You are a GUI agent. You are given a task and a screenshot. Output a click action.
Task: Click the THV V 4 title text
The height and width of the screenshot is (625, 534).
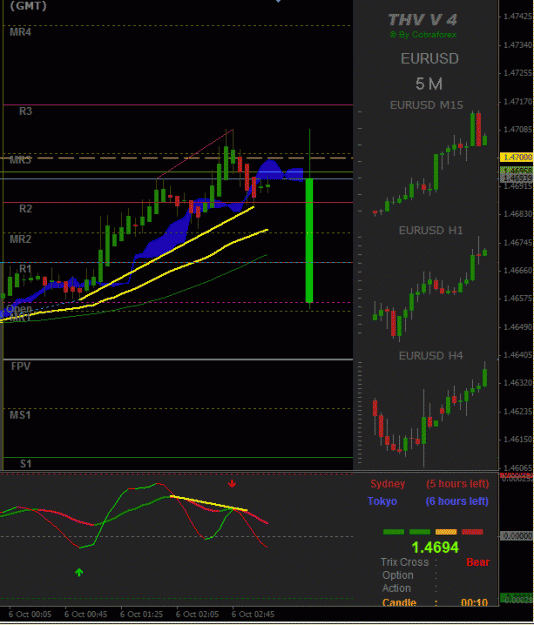(422, 20)
